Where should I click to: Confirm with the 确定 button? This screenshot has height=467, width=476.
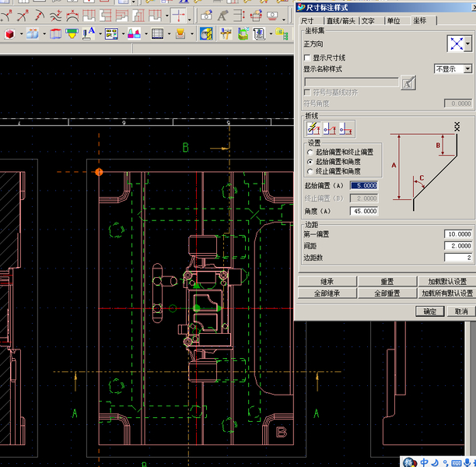[x=429, y=311]
